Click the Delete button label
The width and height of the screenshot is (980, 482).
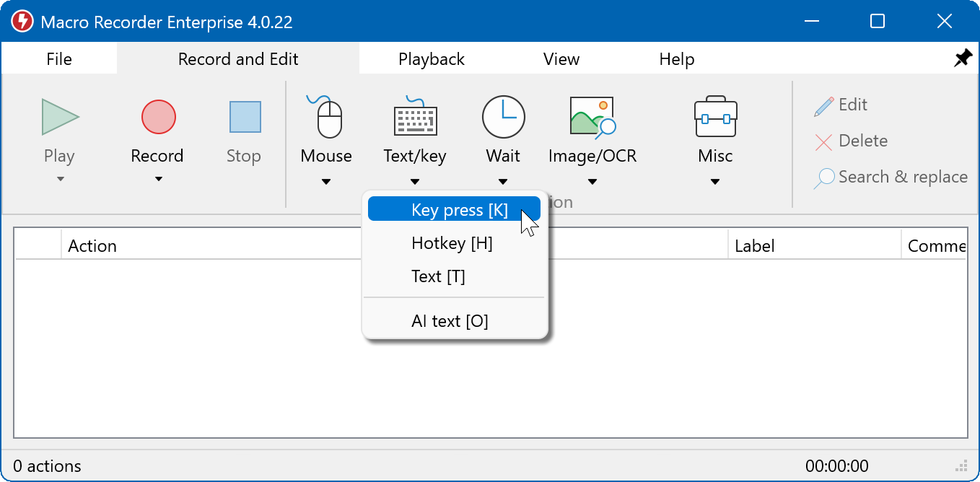tap(863, 141)
